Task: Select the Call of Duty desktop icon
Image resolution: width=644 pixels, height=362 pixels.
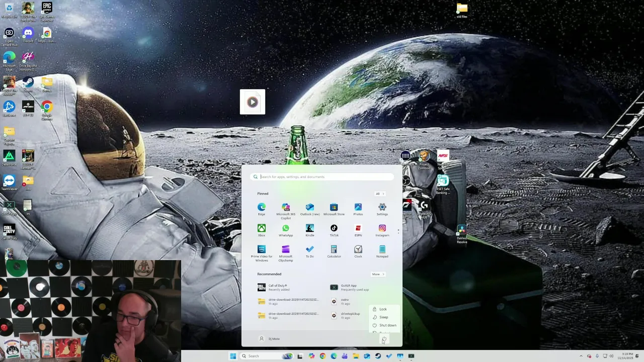Action: point(9,232)
